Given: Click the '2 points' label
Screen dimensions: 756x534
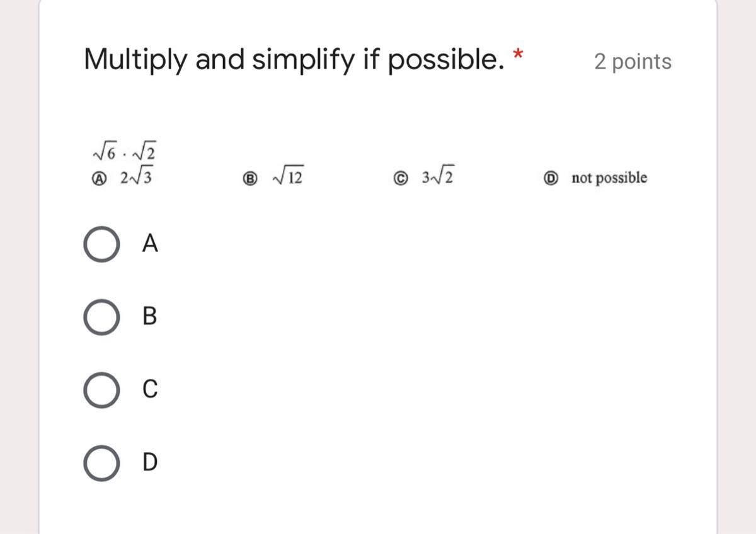Looking at the screenshot, I should pyautogui.click(x=633, y=62).
